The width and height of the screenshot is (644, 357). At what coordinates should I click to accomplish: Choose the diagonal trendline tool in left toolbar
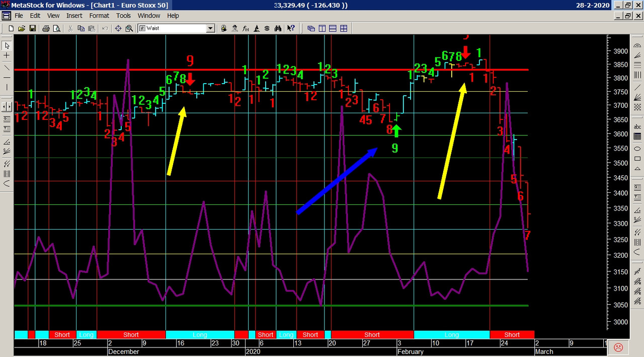click(x=7, y=67)
